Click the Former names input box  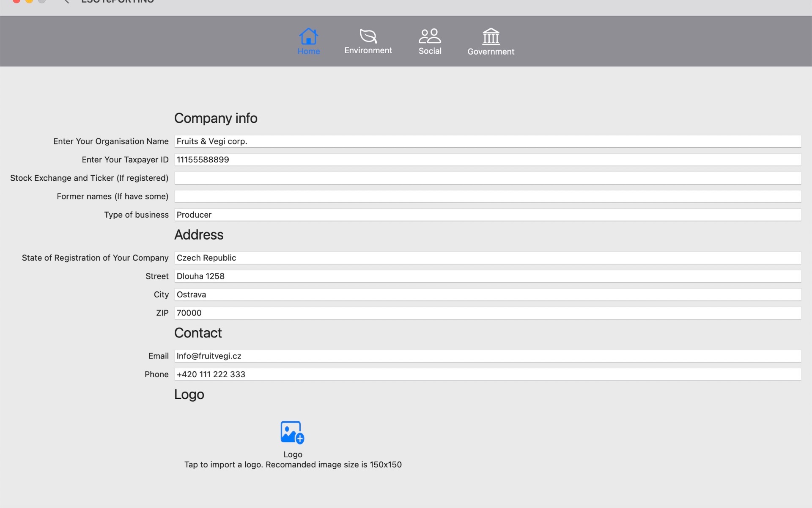(x=487, y=196)
